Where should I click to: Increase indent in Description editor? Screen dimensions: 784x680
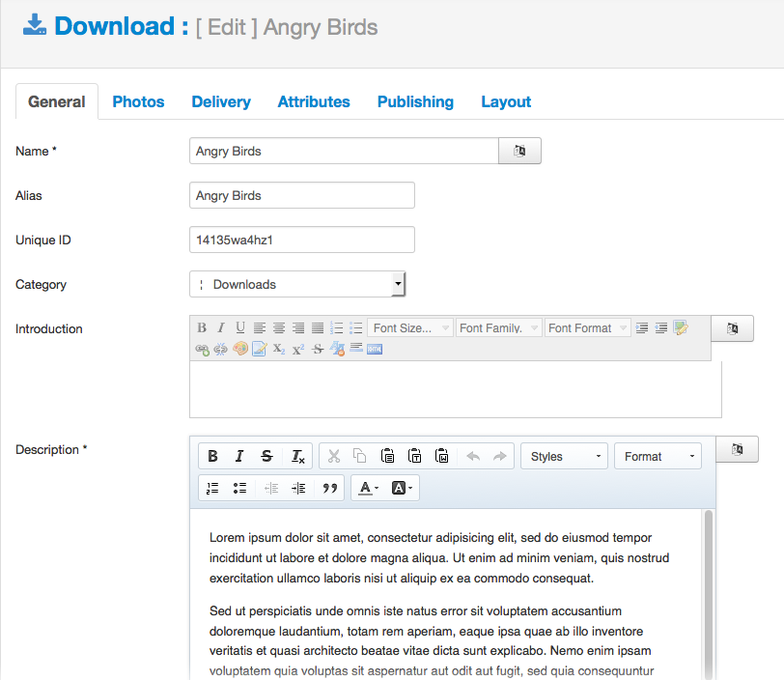point(298,488)
